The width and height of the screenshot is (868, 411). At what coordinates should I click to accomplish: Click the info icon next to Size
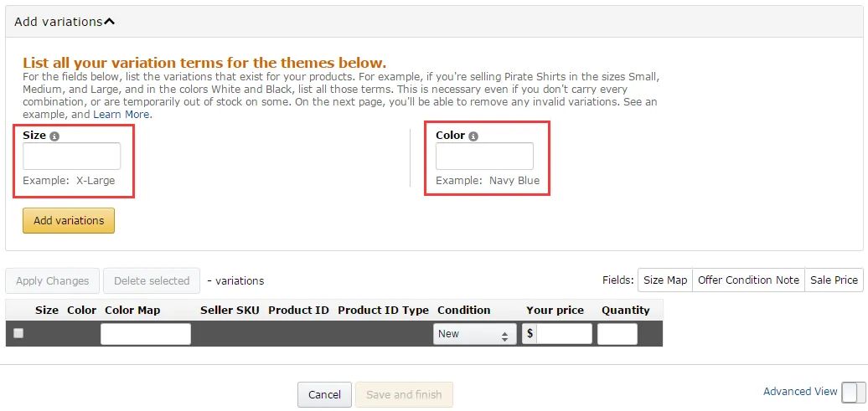(x=55, y=136)
